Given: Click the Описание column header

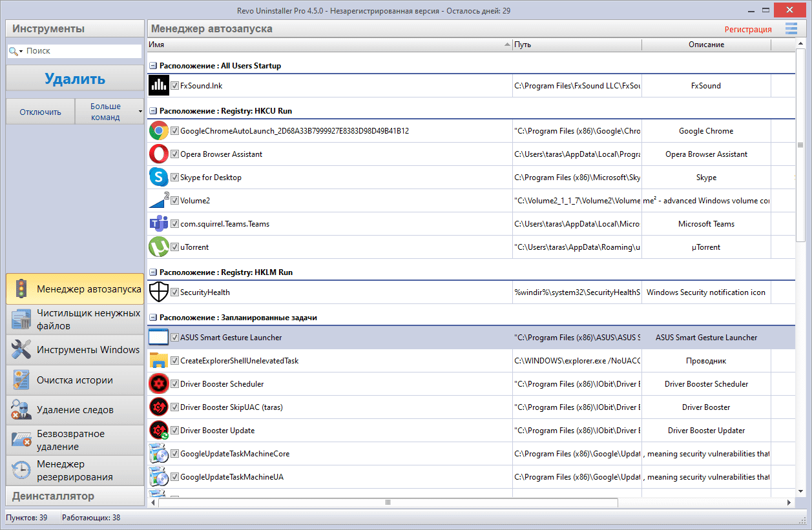Looking at the screenshot, I should (x=706, y=45).
